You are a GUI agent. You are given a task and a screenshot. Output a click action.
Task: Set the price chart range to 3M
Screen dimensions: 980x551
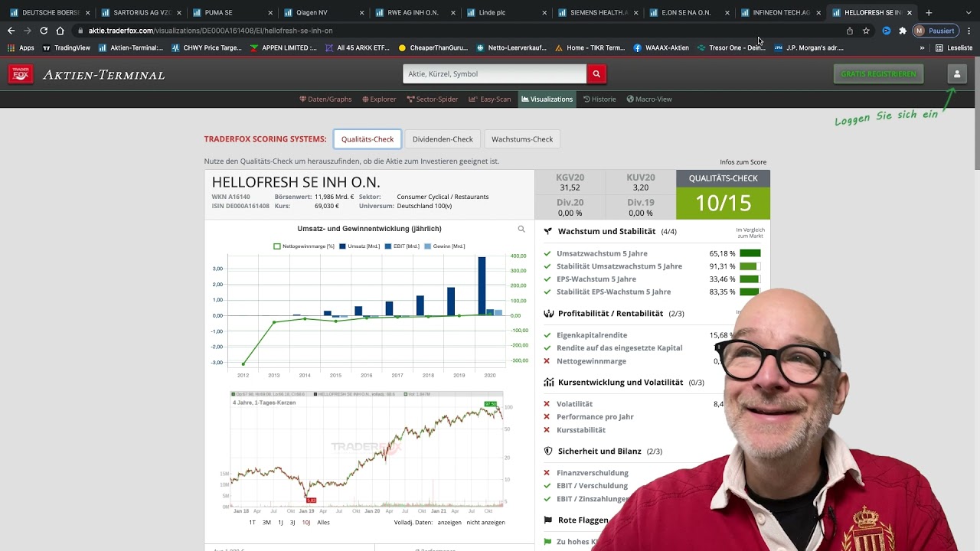(266, 522)
